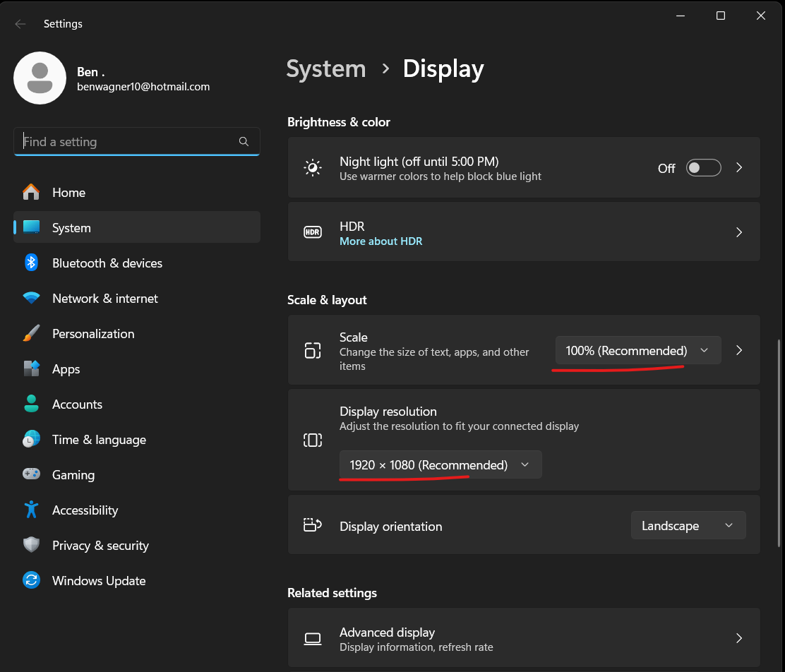Click the Gaming controller icon
The width and height of the screenshot is (785, 672).
click(x=31, y=474)
